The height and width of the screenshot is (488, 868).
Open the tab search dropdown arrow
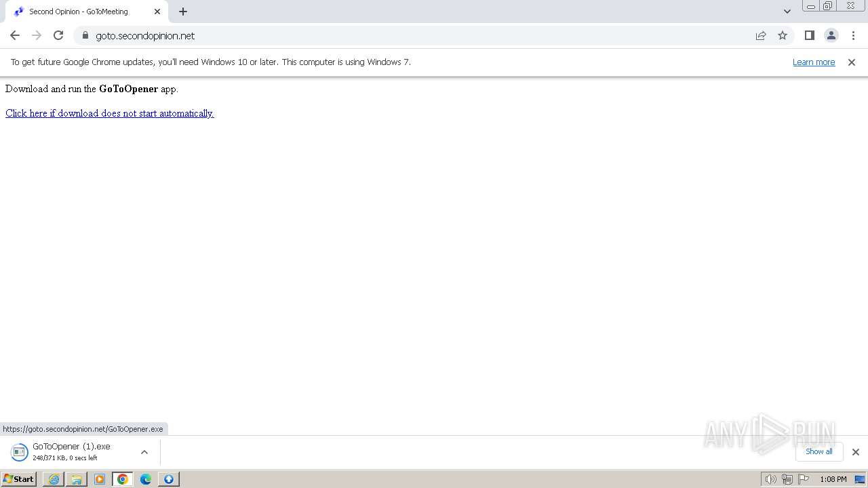click(787, 12)
